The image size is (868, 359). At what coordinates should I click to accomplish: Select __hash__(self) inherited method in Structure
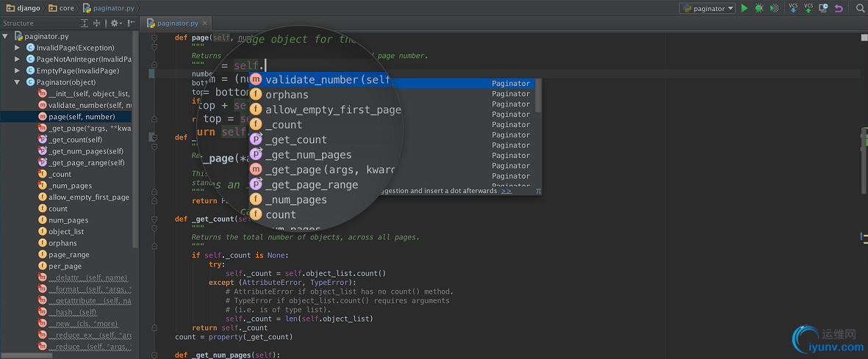68,312
